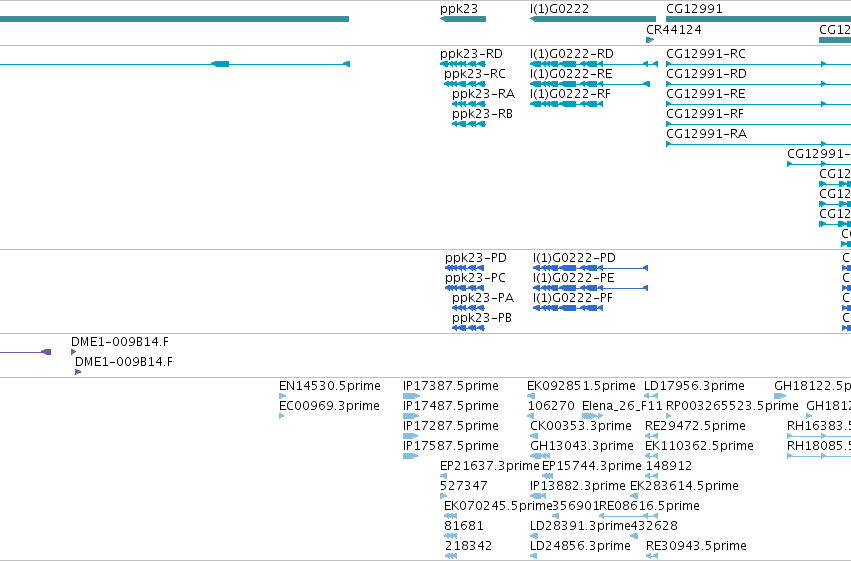Select EST RP003265523.5prime
This screenshot has width=851, height=561.
pyautogui.click(x=732, y=406)
